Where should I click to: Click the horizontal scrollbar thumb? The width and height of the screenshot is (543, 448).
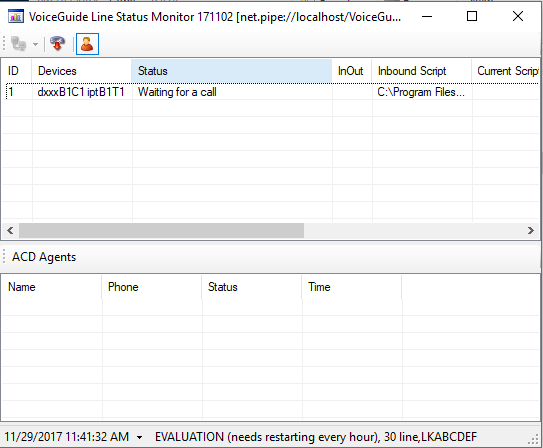coord(161,231)
